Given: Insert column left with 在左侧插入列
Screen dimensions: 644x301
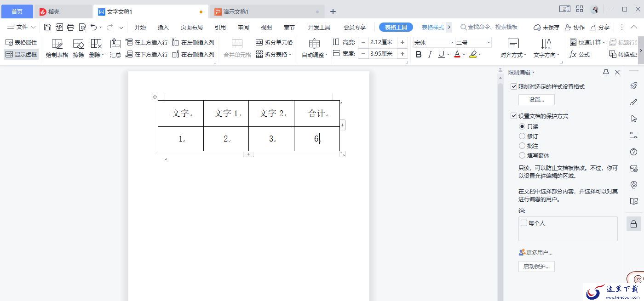Looking at the screenshot, I should [x=193, y=42].
